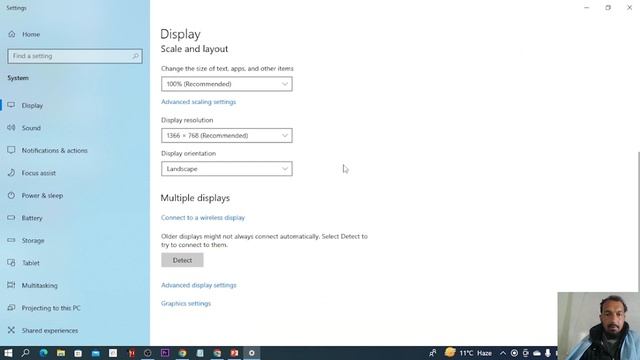640x360 pixels.
Task: Click the vertical scrollbar of Display page
Action: [x=638, y=221]
